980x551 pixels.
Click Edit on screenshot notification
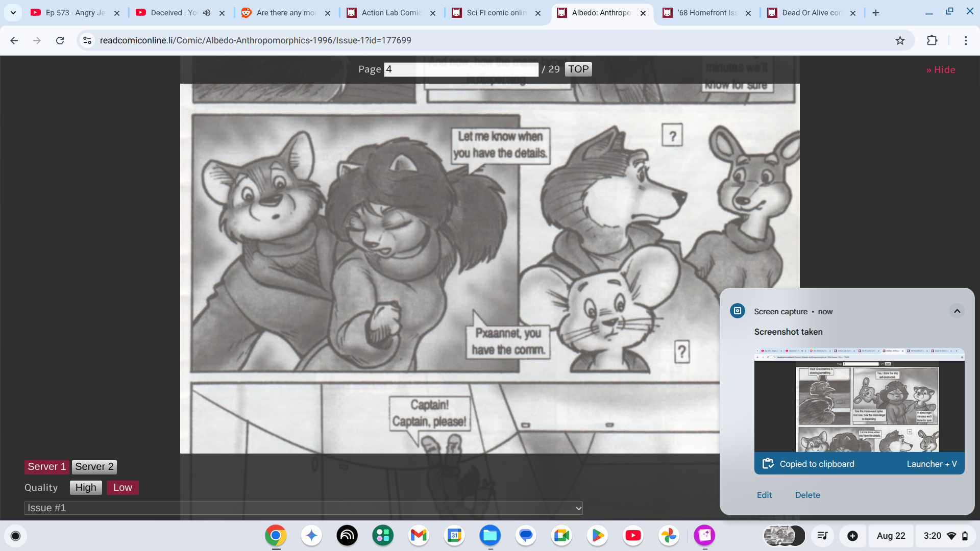[x=764, y=495]
